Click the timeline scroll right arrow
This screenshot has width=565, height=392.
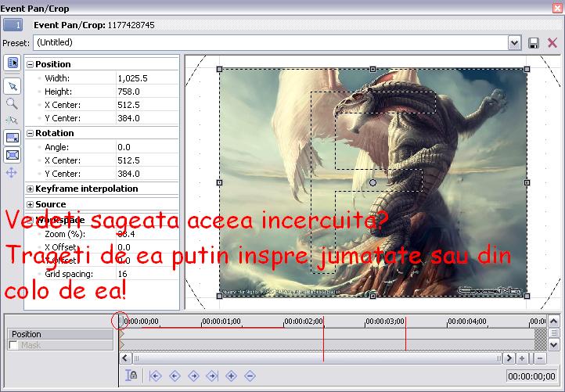(509, 358)
